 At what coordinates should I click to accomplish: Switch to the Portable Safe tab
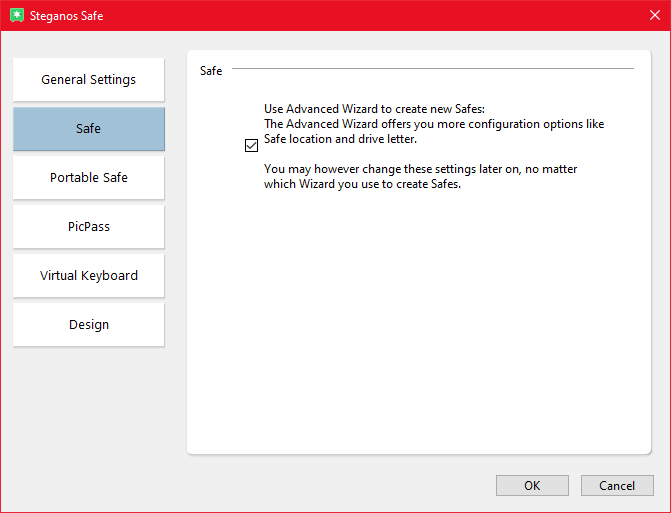[x=89, y=178]
